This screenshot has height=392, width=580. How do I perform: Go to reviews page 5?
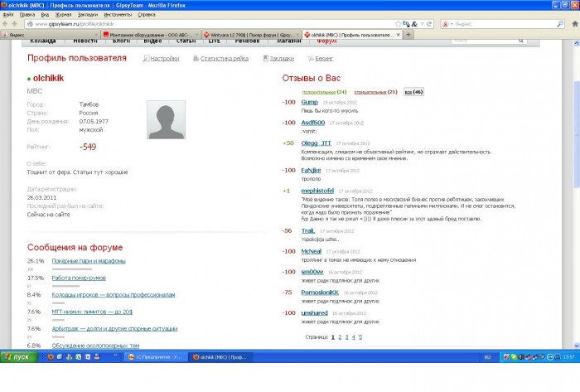coord(360,337)
